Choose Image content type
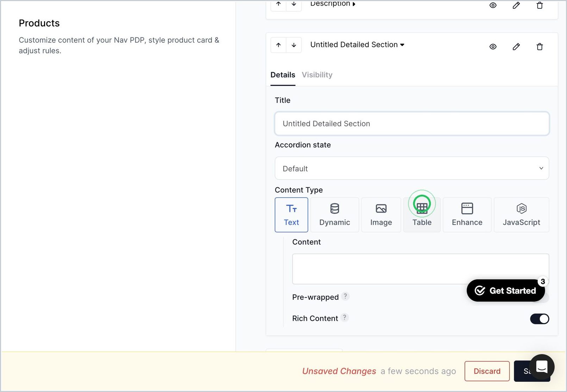Viewport: 567px width, 392px height. [x=381, y=215]
